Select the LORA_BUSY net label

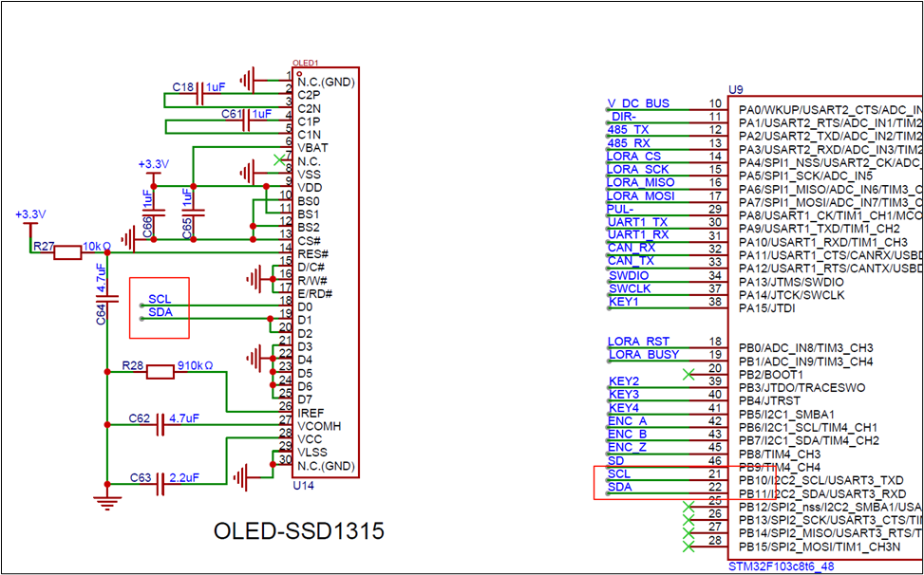click(643, 355)
